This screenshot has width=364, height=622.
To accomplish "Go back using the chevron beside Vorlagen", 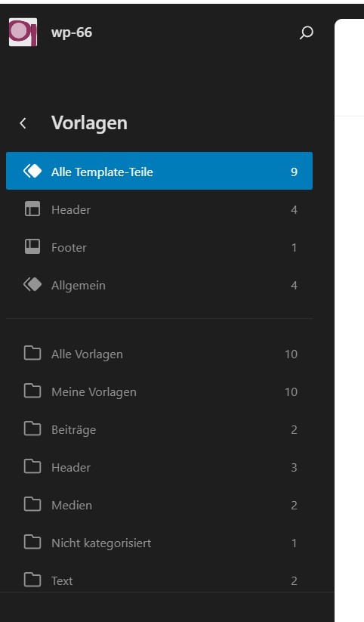I will pos(23,123).
